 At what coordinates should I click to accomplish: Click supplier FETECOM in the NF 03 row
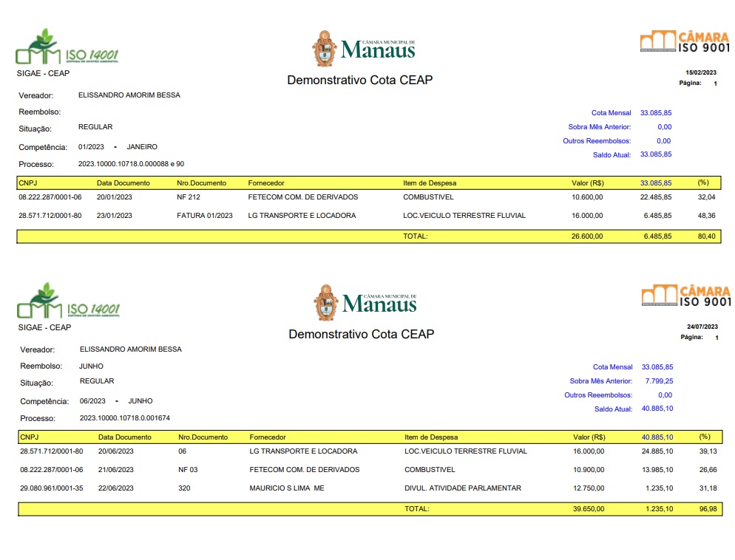tap(304, 470)
